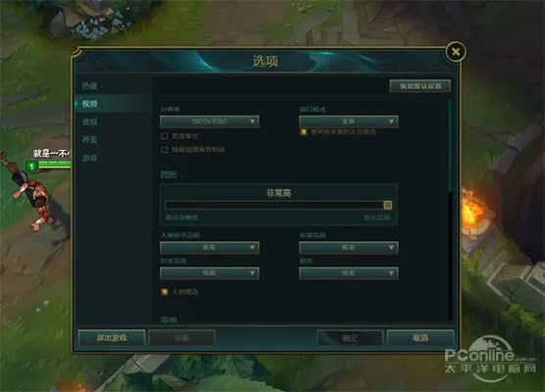Expand the 阴影 shadows dropdown
Viewport: 545px width, 392px height.
[349, 273]
